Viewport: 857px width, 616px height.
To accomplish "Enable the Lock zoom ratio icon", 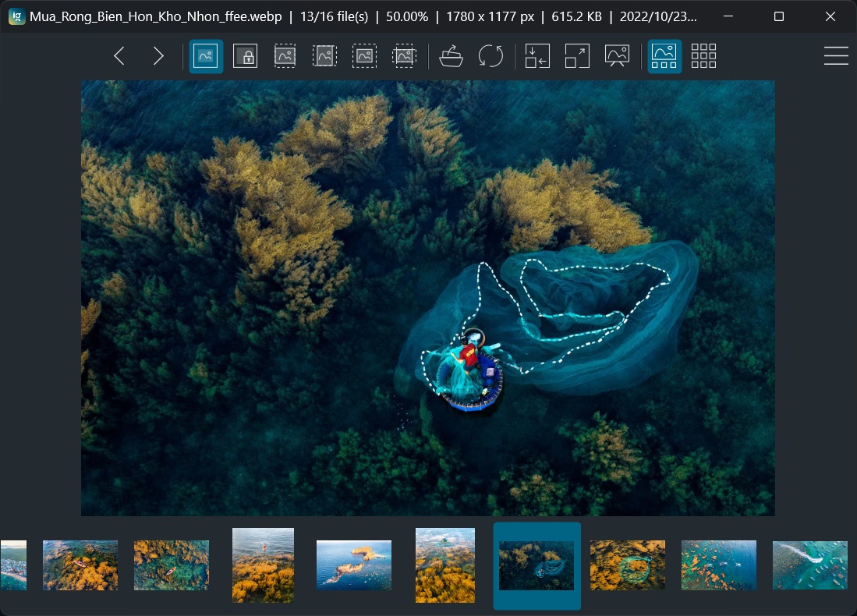I will (x=245, y=55).
